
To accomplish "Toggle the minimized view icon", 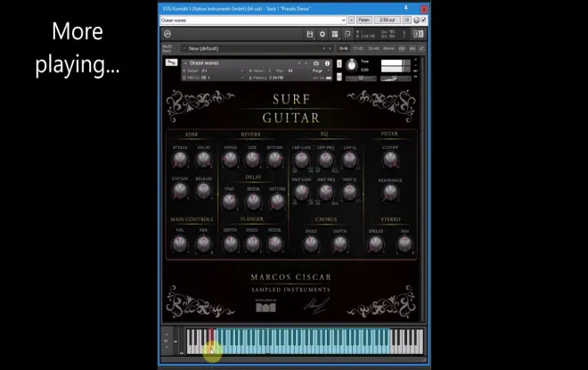I will (x=347, y=34).
